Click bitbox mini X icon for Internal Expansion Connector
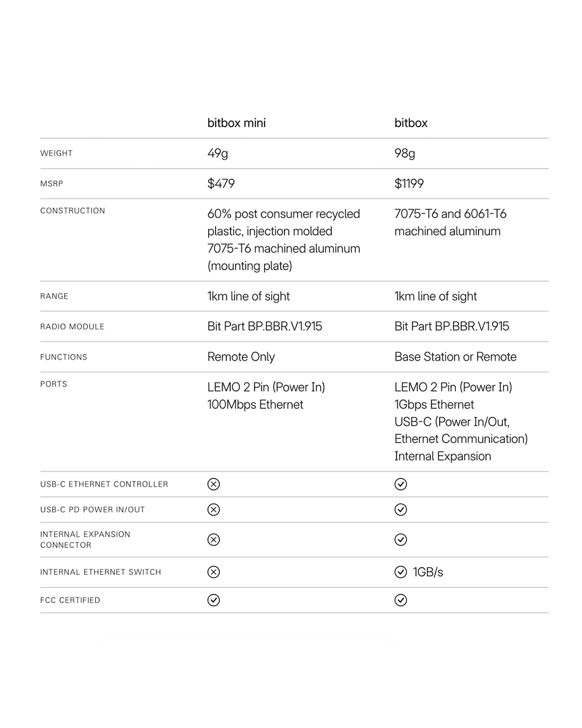Viewport: 582px width, 728px height. pos(213,540)
